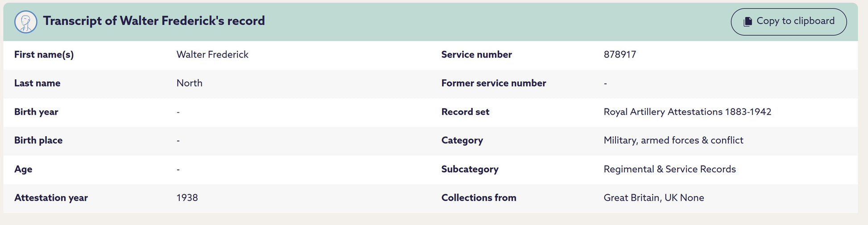Viewport: 868px width, 225px height.
Task: Click the Birth year label
Action: tap(36, 112)
